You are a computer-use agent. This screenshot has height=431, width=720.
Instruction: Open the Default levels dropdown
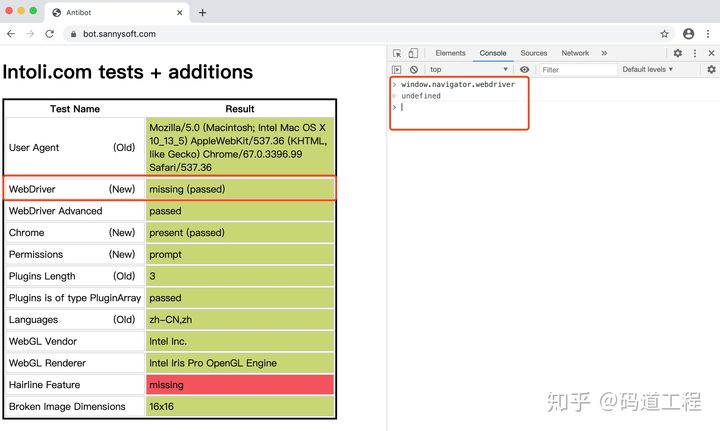click(647, 69)
